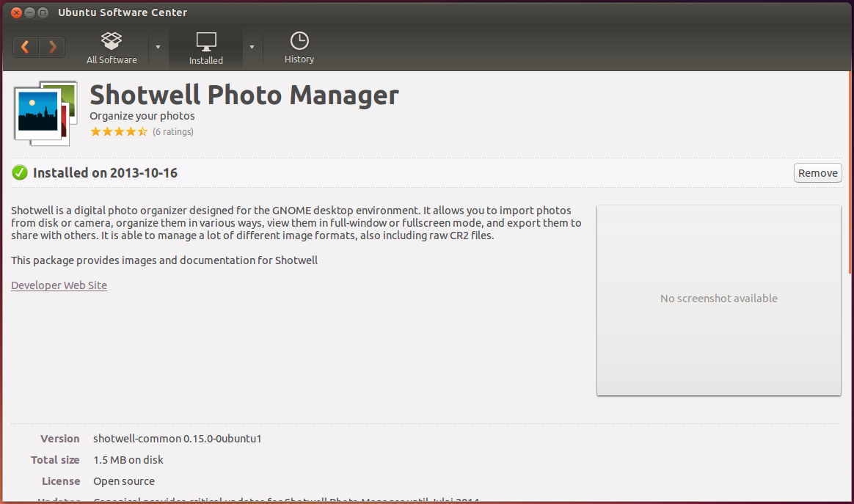Viewport: 854px width, 504px height.
Task: Click the Installed on 2013-10-16 status text
Action: (105, 172)
